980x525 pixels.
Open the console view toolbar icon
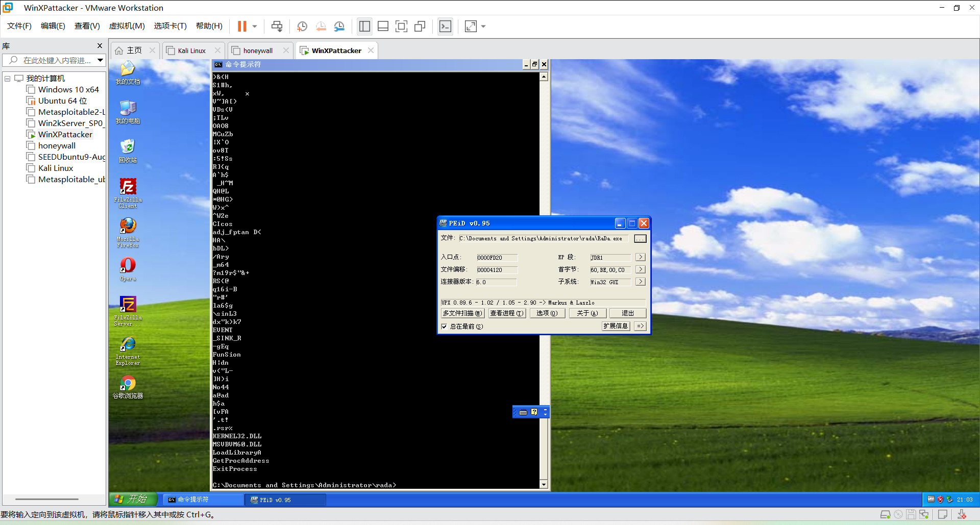(445, 26)
